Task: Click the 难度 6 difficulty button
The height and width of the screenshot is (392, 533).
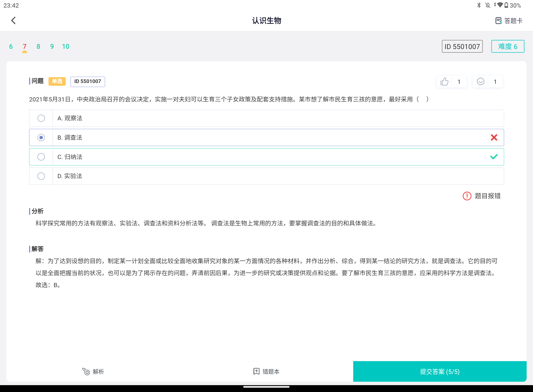Action: tap(508, 46)
